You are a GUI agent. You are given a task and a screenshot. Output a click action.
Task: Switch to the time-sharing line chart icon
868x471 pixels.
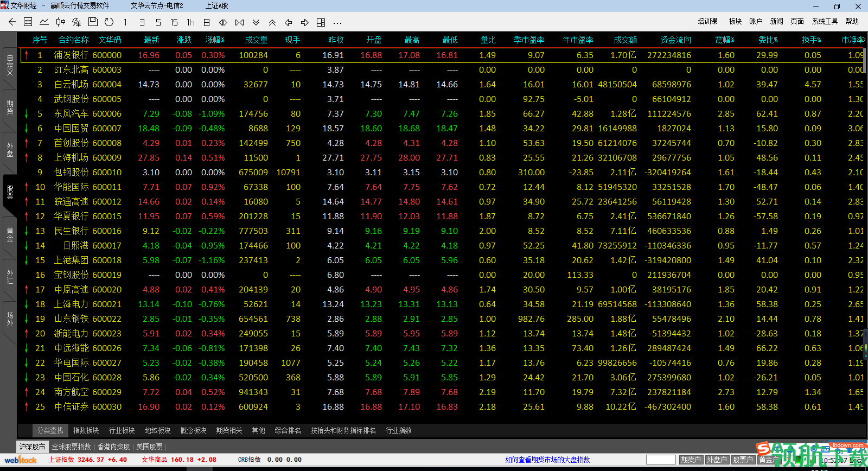(x=44, y=22)
